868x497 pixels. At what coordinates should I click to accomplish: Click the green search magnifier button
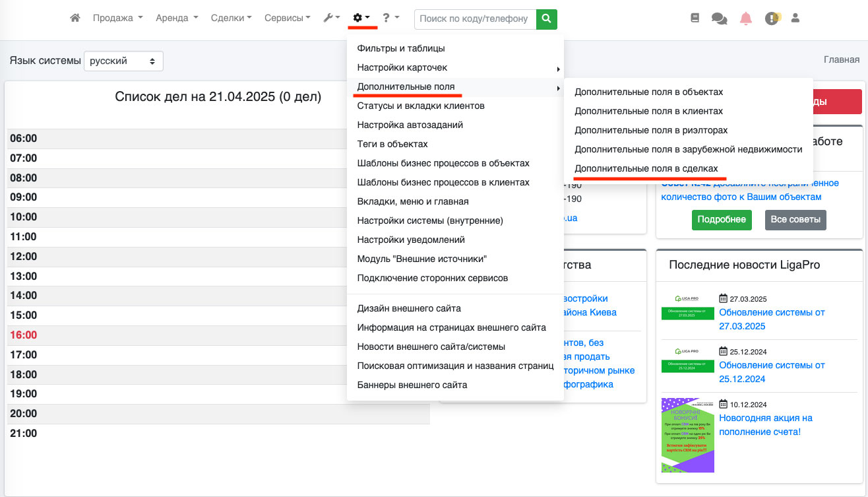click(546, 19)
